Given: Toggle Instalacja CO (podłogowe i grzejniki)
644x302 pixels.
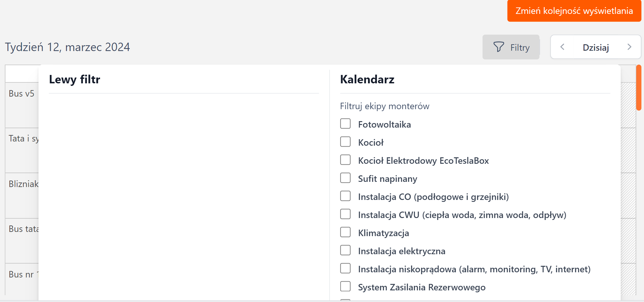Looking at the screenshot, I should [345, 196].
